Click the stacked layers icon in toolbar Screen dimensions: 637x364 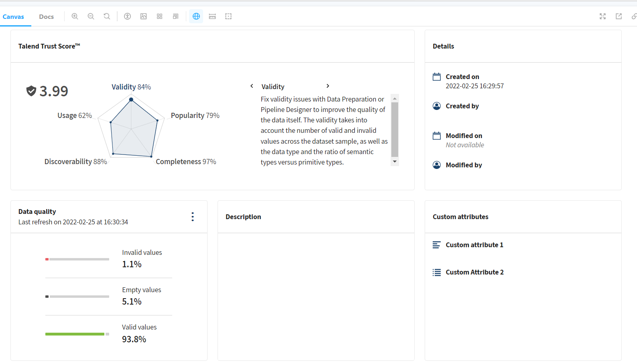click(175, 16)
